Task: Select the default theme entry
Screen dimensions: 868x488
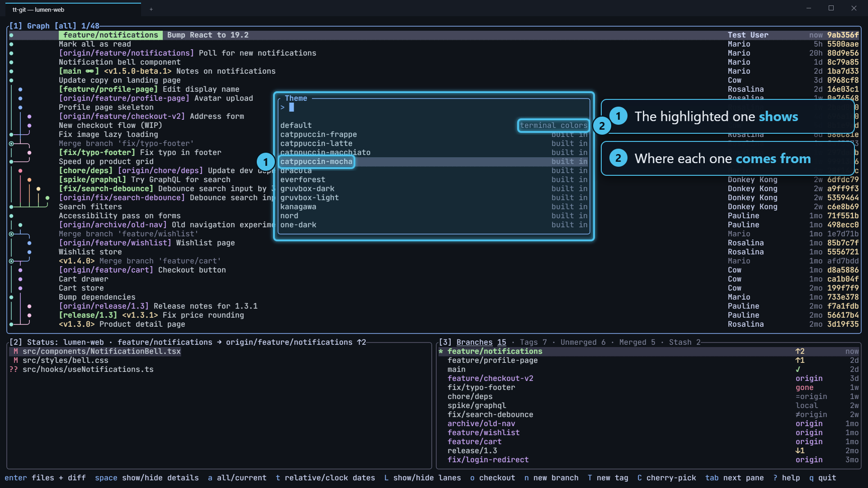Action: (434, 125)
